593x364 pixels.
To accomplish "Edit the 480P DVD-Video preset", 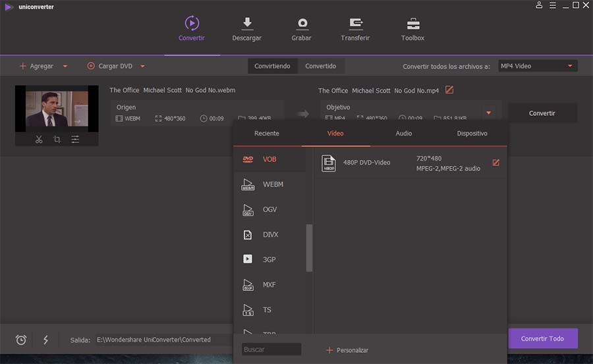I will (x=495, y=163).
